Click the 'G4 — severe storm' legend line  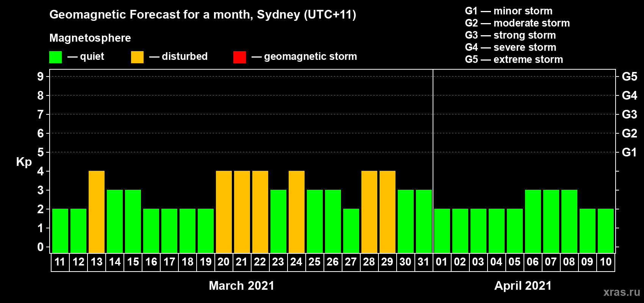coord(510,47)
